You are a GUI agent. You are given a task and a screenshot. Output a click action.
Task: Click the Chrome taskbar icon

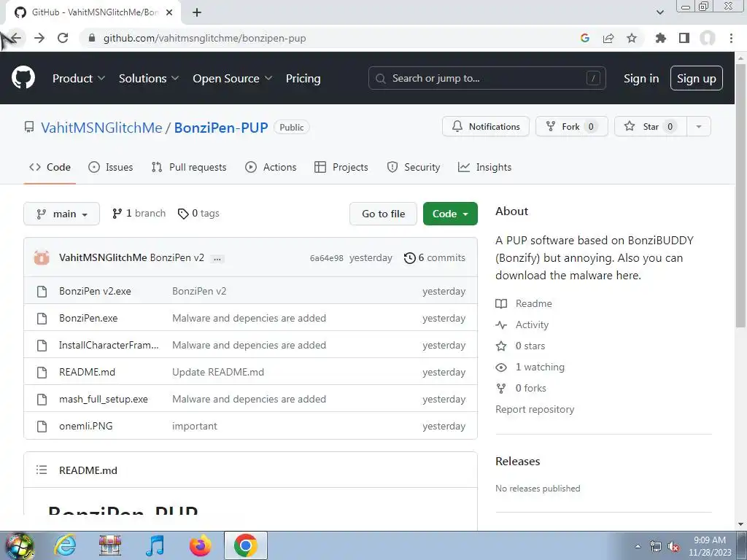[x=245, y=545]
